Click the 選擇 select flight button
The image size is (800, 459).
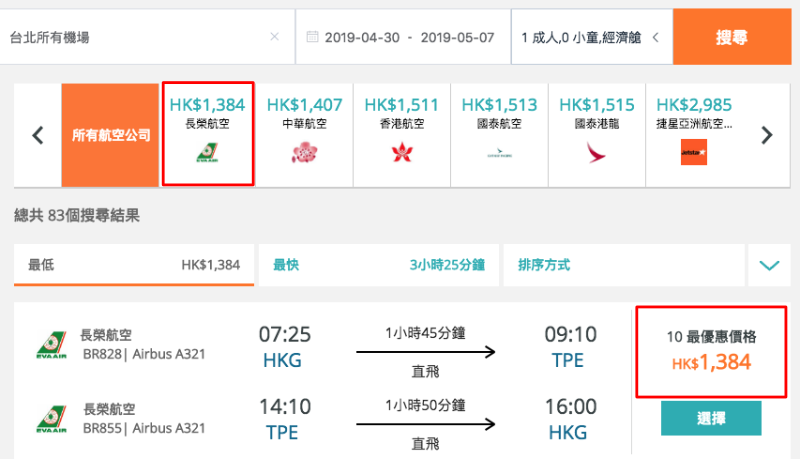[x=711, y=418]
